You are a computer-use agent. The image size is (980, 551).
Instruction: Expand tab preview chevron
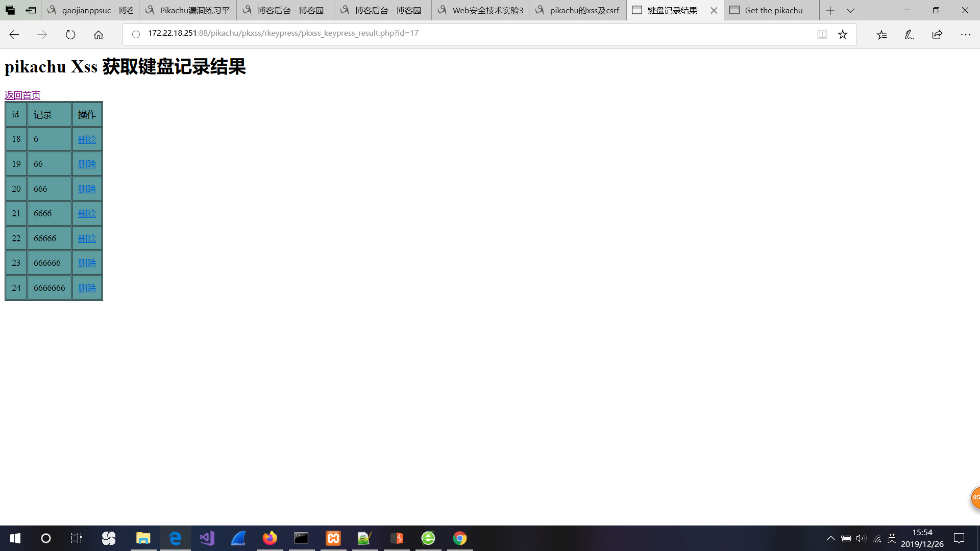pos(850,10)
